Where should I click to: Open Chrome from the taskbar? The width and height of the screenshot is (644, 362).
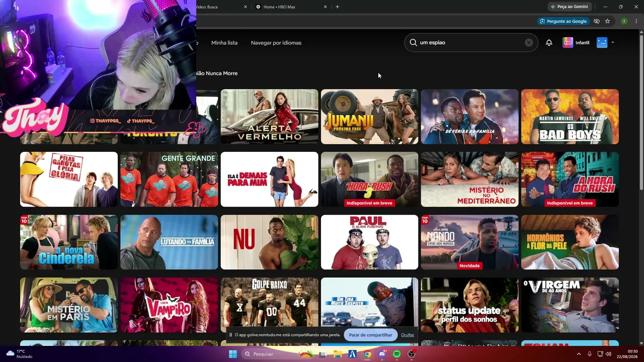click(367, 354)
